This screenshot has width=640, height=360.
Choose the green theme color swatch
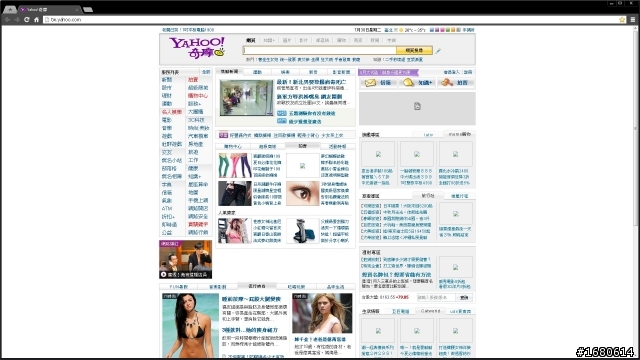[x=448, y=30]
